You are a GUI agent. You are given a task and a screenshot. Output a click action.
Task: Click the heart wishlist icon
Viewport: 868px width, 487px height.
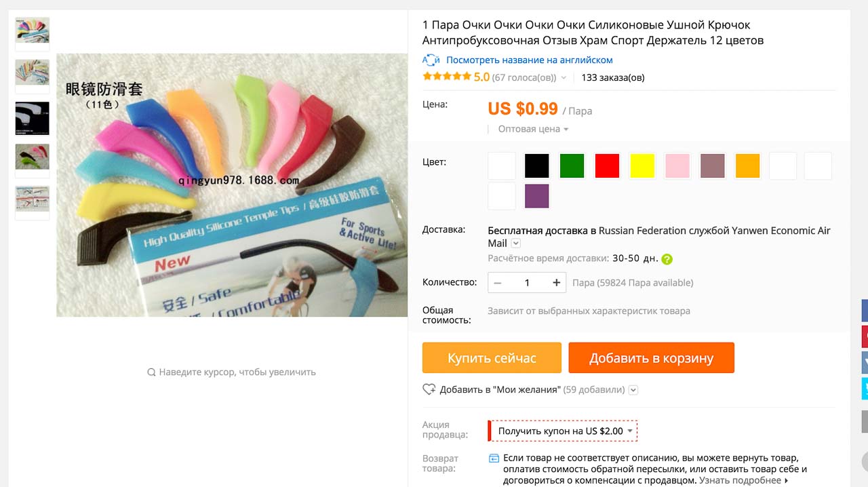(x=429, y=389)
